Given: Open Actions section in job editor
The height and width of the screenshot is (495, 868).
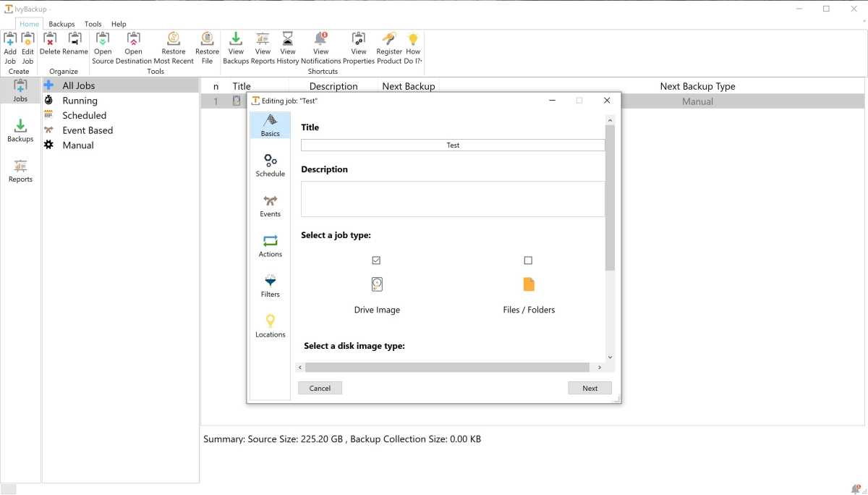Looking at the screenshot, I should tap(271, 246).
